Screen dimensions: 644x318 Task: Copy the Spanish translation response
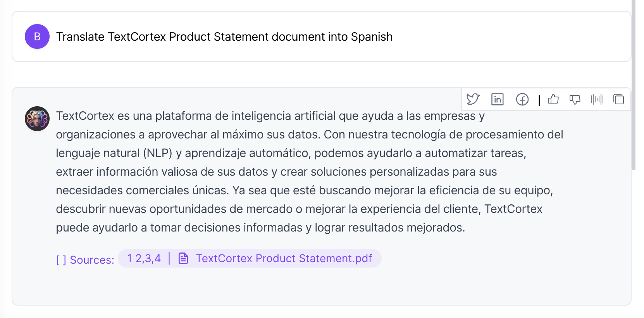click(x=619, y=100)
